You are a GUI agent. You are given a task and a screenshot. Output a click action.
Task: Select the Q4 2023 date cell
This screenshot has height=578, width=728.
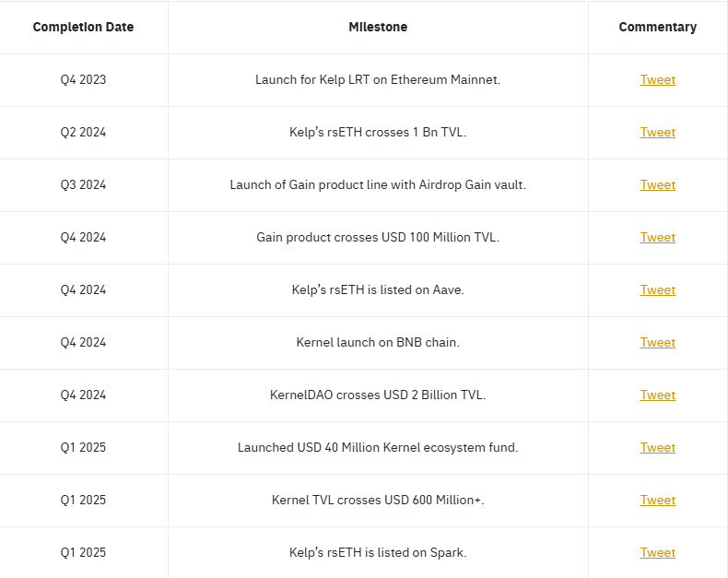(83, 80)
